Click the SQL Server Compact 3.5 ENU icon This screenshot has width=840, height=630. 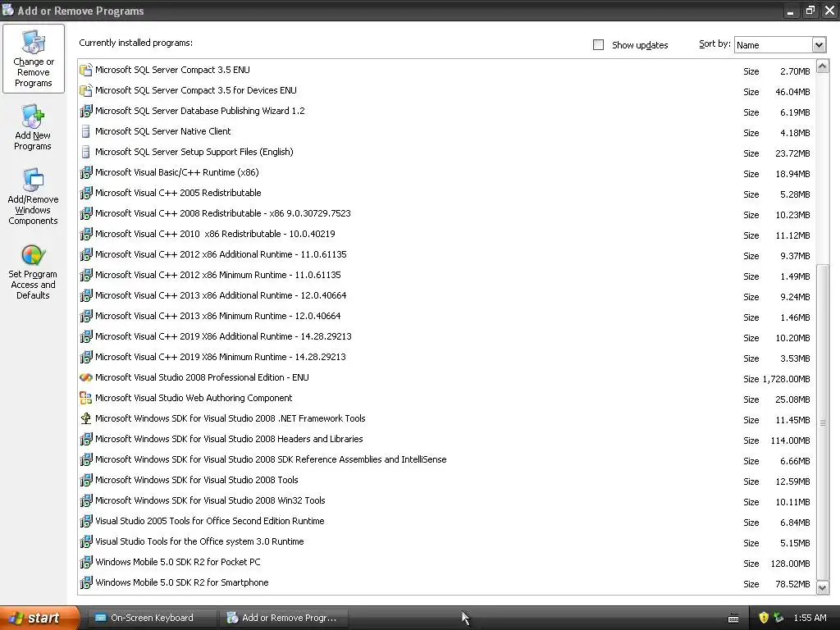tap(85, 70)
